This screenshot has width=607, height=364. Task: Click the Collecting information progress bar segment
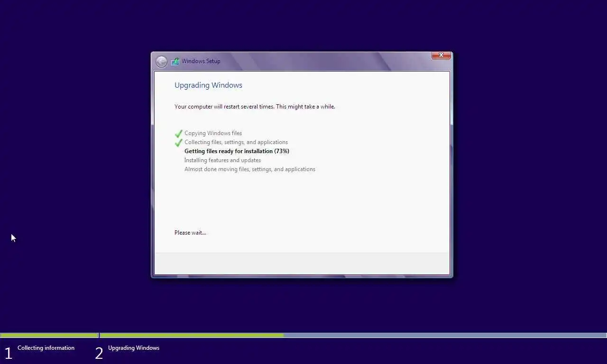[x=49, y=336]
